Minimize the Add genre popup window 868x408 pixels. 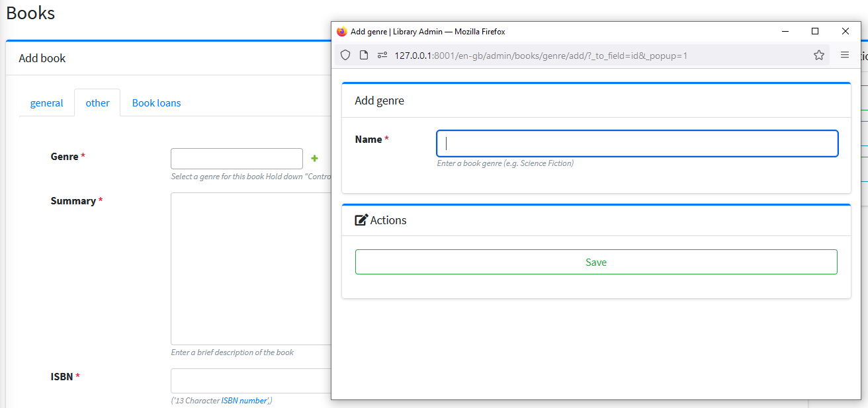[785, 31]
